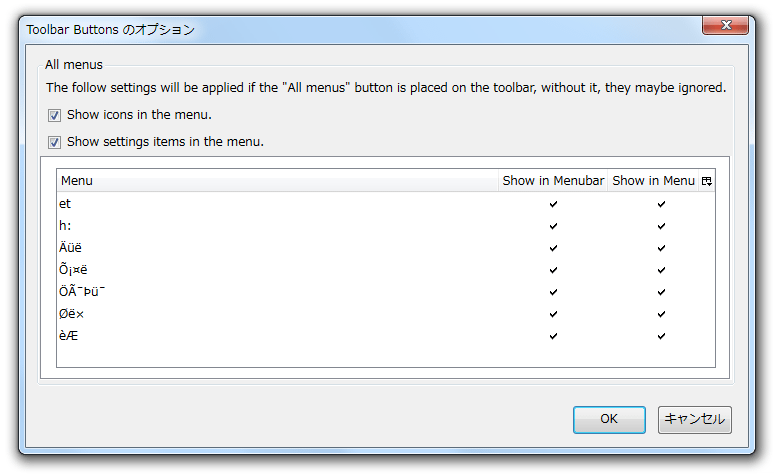Confirm settings with the OK button
Viewport: 777px width, 476px height.
click(609, 420)
